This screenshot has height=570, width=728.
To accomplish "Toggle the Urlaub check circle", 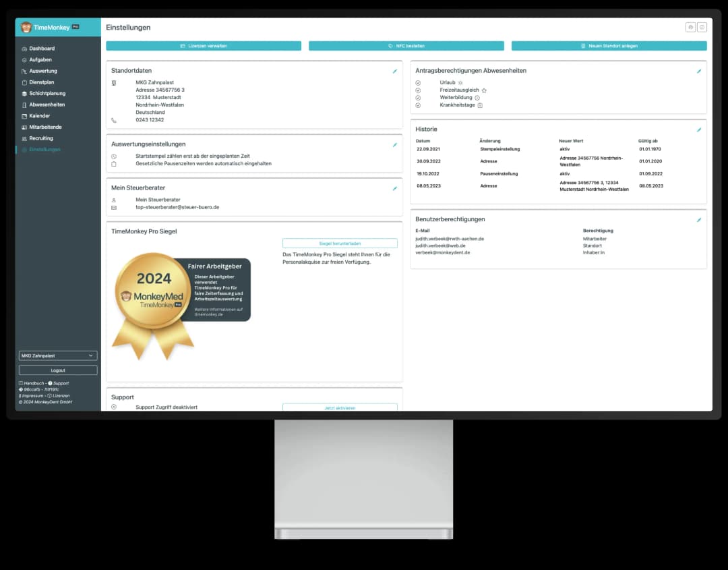I will pos(418,83).
